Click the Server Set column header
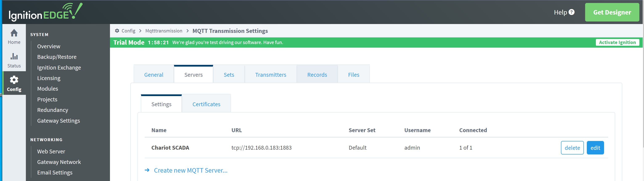Viewport: 644px width, 181px height. pyautogui.click(x=362, y=130)
